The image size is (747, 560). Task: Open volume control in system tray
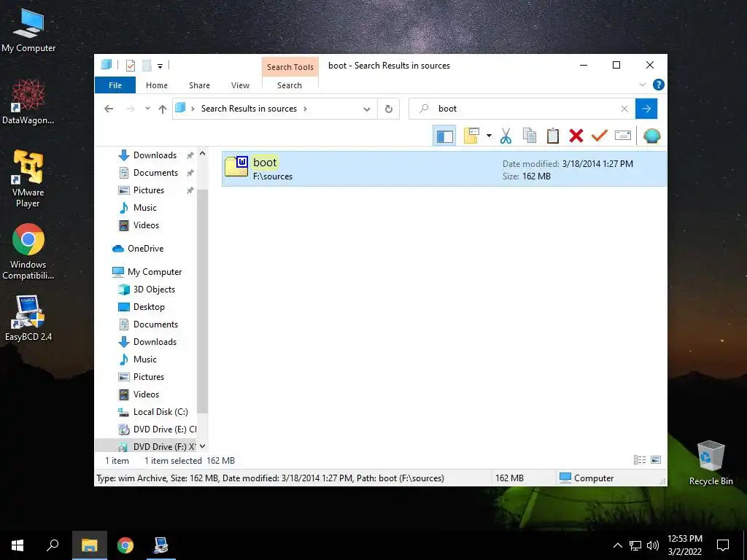[x=653, y=545]
